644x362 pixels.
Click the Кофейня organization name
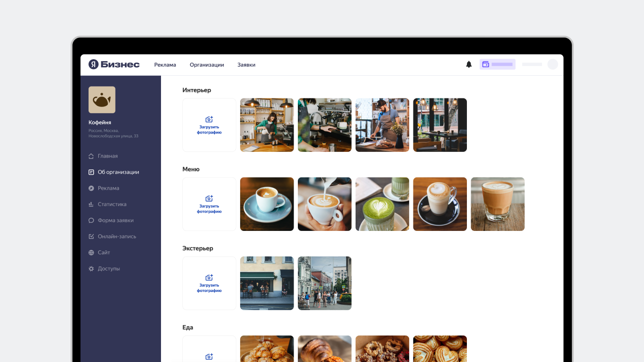100,123
